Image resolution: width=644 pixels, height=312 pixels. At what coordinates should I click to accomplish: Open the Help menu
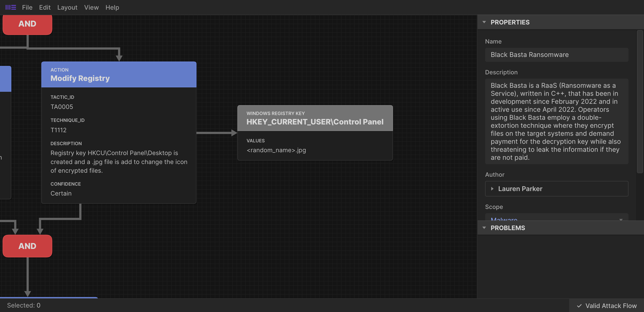pyautogui.click(x=112, y=7)
